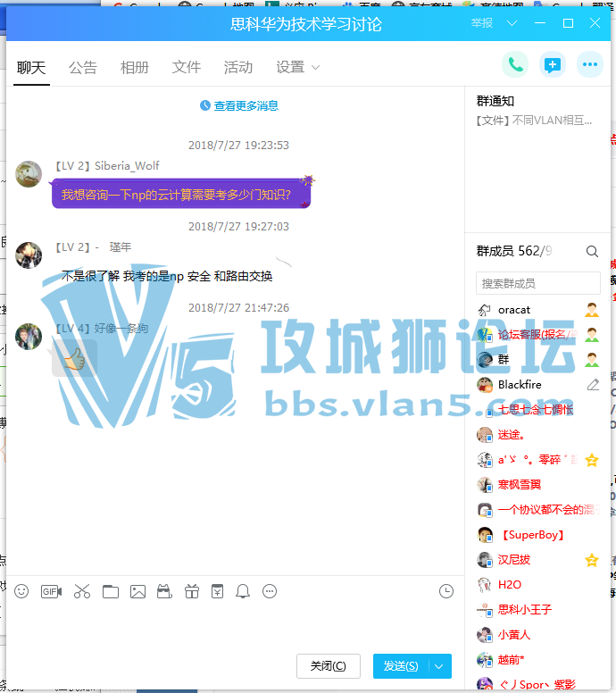Maximize the chat window
The width and height of the screenshot is (616, 693).
tap(569, 23)
